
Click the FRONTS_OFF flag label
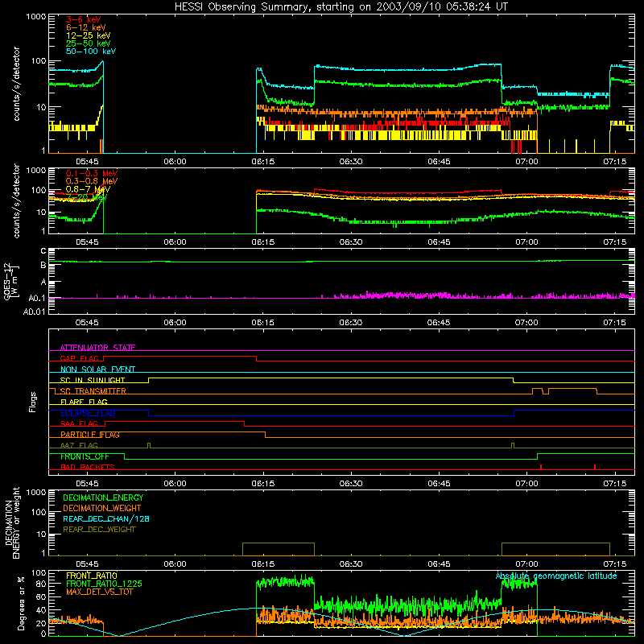point(85,456)
